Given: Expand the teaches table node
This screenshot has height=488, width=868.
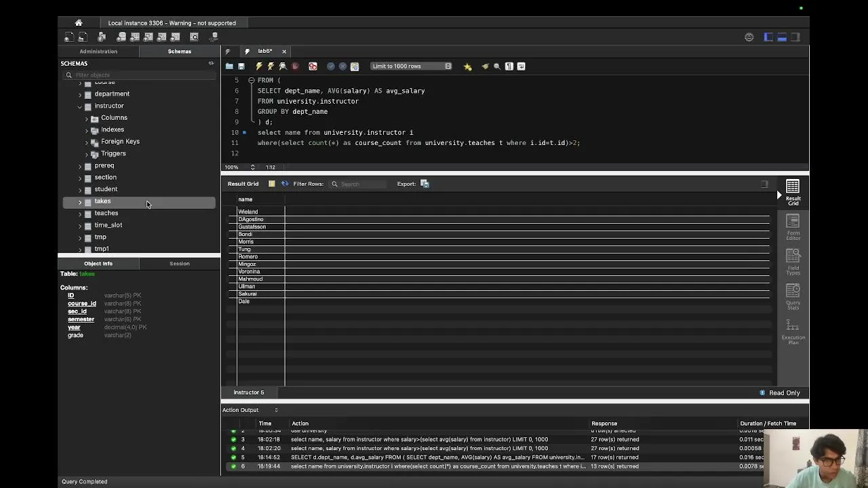Looking at the screenshot, I should 80,213.
